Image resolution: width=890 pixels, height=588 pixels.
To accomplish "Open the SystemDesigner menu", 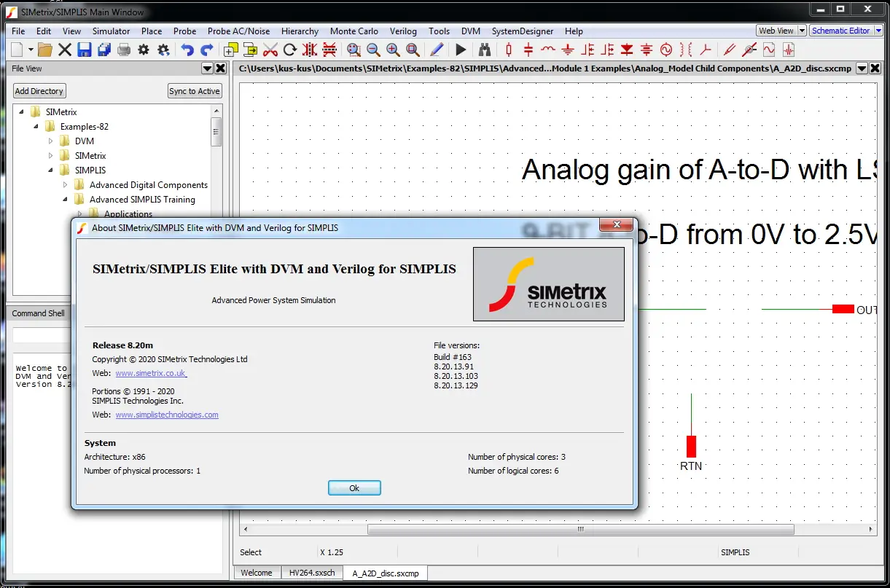I will [x=523, y=31].
